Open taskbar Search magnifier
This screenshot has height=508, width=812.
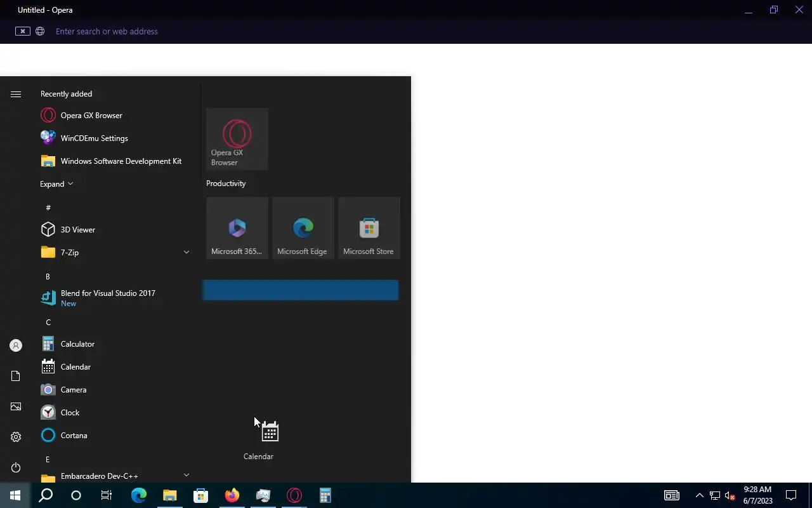[x=46, y=495]
